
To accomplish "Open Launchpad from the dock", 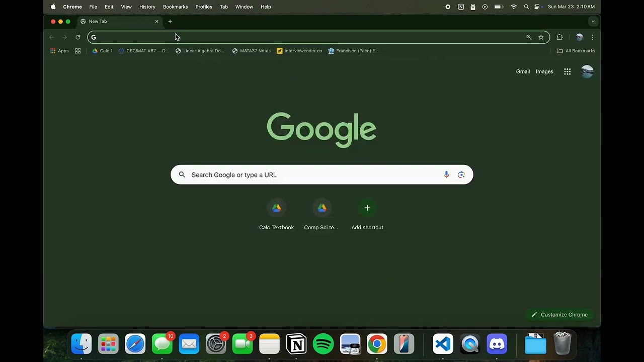I will click(108, 344).
